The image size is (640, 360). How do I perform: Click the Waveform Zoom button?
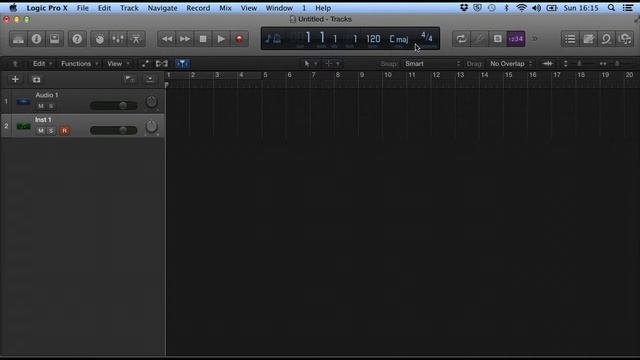548,64
